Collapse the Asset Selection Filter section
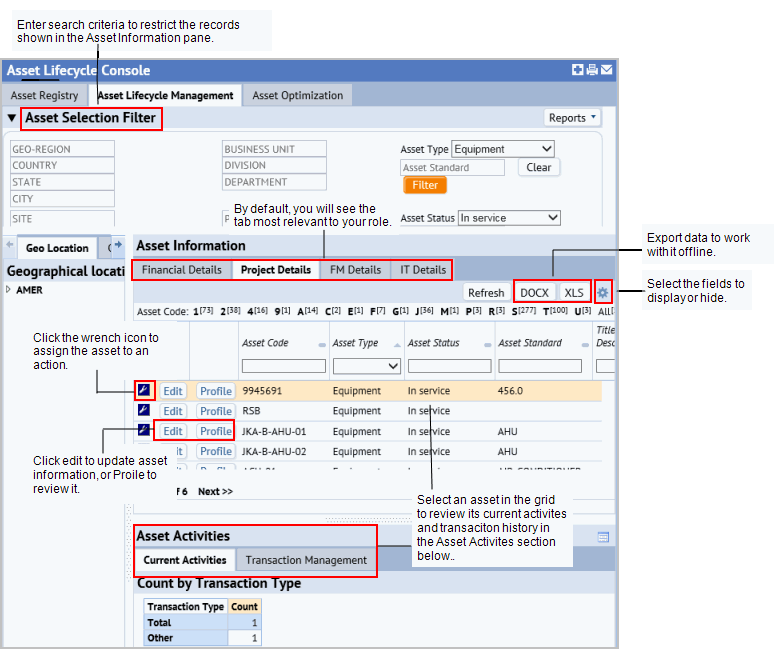Screen dimensions: 784x649 tap(12, 118)
